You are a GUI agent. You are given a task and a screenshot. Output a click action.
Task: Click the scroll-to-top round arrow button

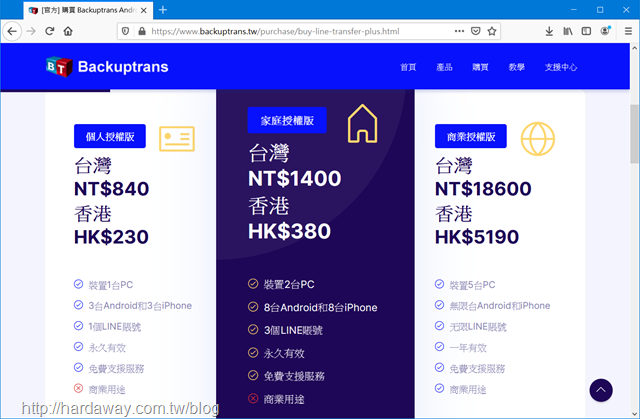tap(601, 390)
